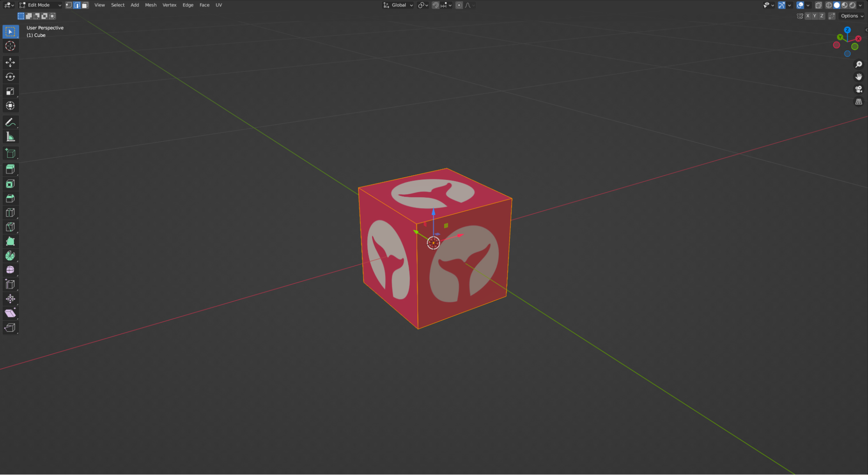
Task: Expand the Options dropdown
Action: point(851,16)
